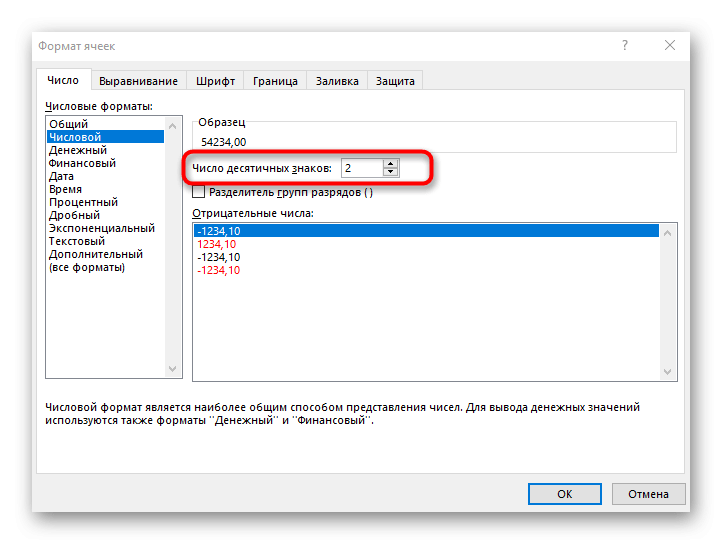
Task: Select Дробный format
Action: (x=105, y=215)
